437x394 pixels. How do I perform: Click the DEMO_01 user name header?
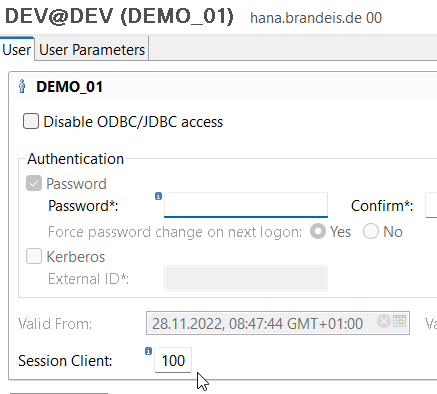(x=69, y=87)
